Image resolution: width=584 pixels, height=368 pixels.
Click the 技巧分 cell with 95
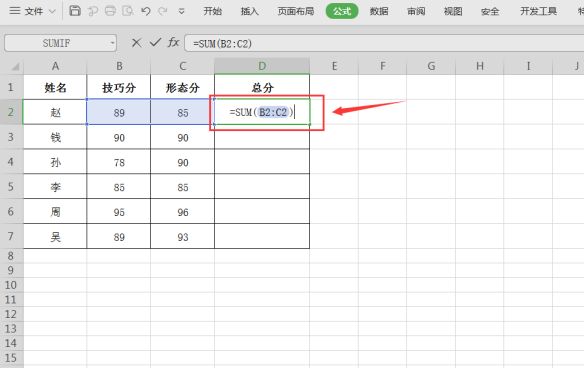(x=119, y=212)
